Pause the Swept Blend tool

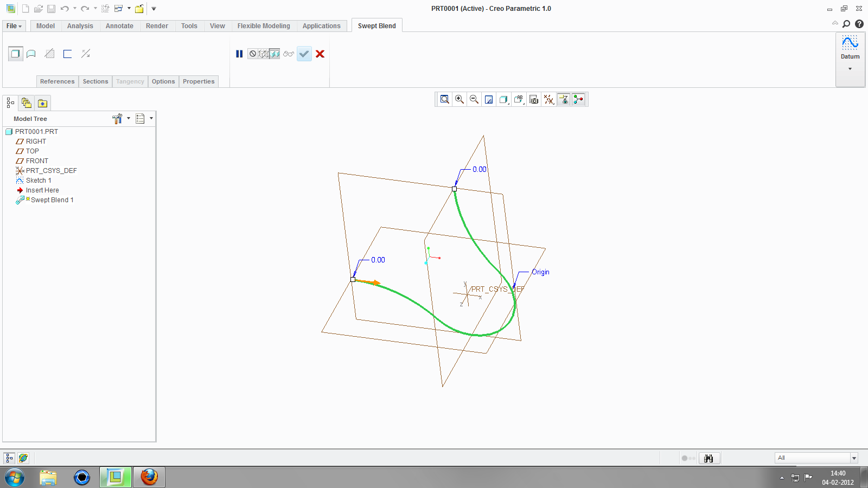(239, 54)
